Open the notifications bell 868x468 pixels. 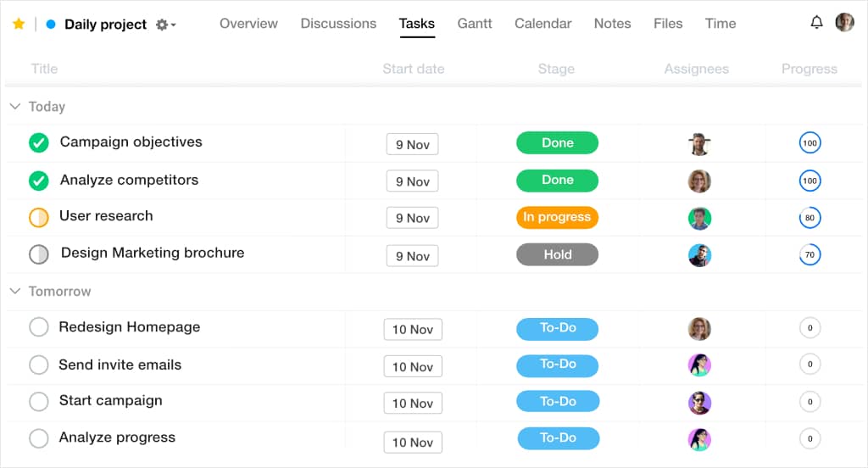pyautogui.click(x=816, y=23)
